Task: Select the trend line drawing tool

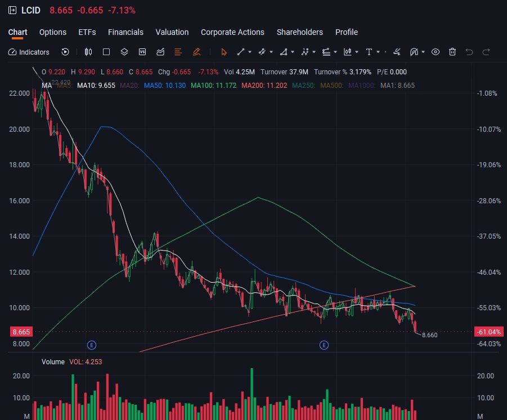Action: (x=241, y=52)
